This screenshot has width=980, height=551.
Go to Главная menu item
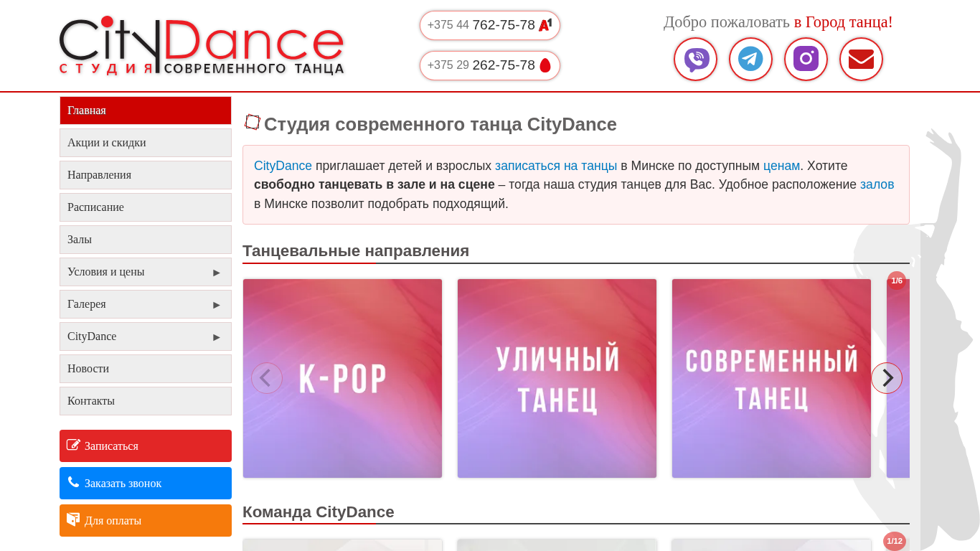[146, 110]
